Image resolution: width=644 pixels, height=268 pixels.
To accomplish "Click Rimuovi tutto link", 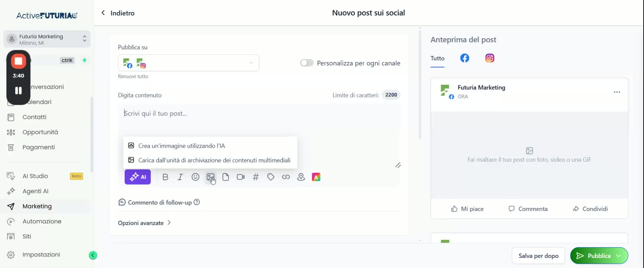I will pos(133,77).
